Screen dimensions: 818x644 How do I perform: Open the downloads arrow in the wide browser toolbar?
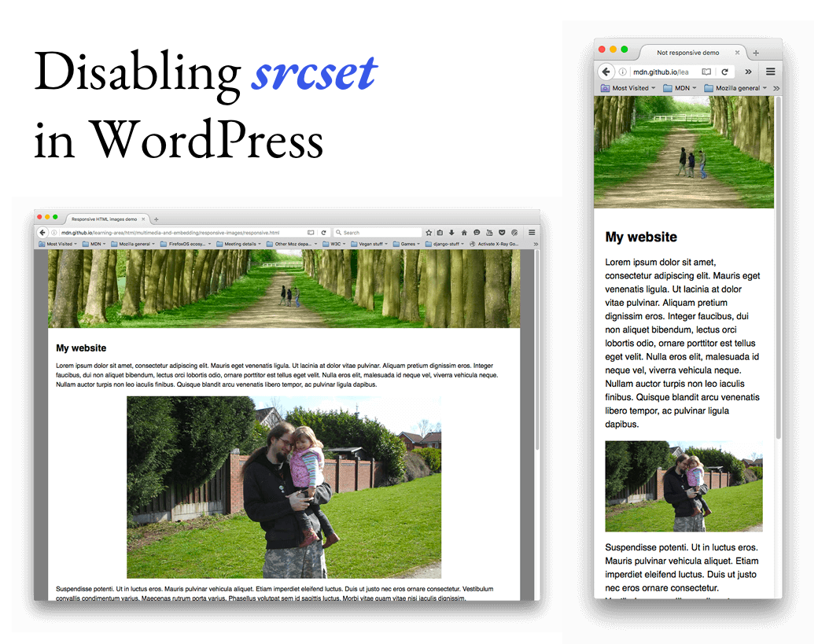[x=451, y=233]
